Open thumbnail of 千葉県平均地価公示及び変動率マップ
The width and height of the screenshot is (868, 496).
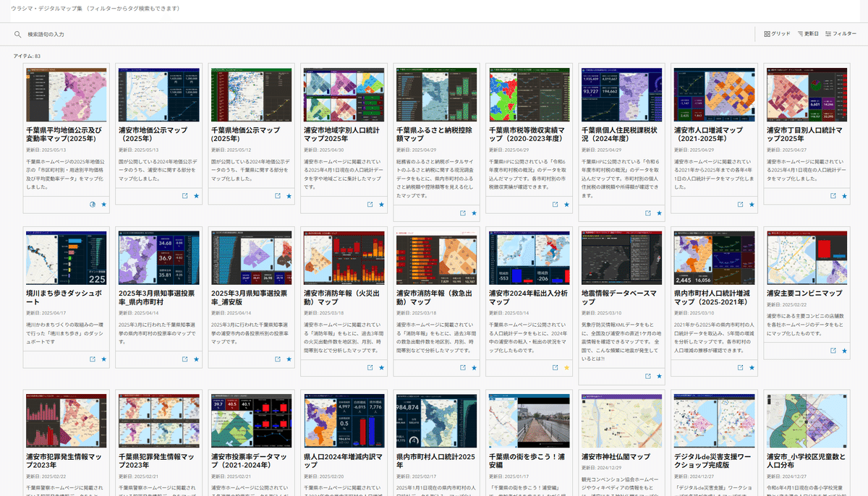click(67, 95)
